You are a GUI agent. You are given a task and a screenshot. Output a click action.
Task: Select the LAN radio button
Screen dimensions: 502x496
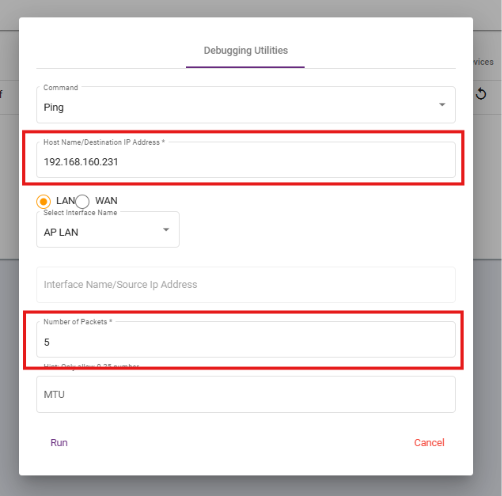pos(43,201)
